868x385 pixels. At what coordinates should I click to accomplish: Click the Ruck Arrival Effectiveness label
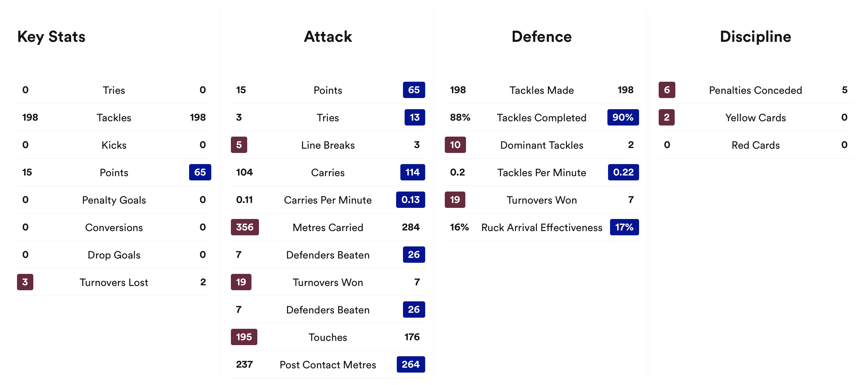point(541,227)
